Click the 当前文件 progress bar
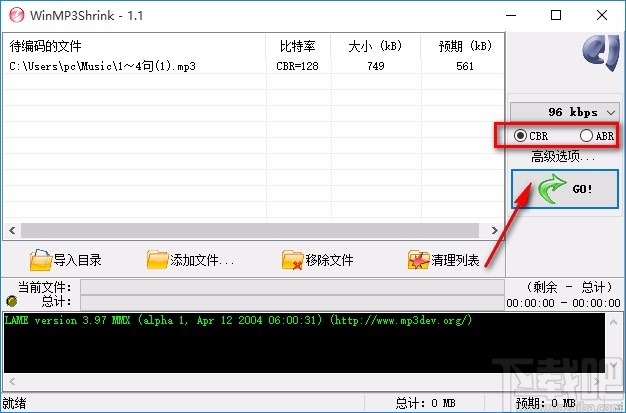626x413 pixels. 292,287
